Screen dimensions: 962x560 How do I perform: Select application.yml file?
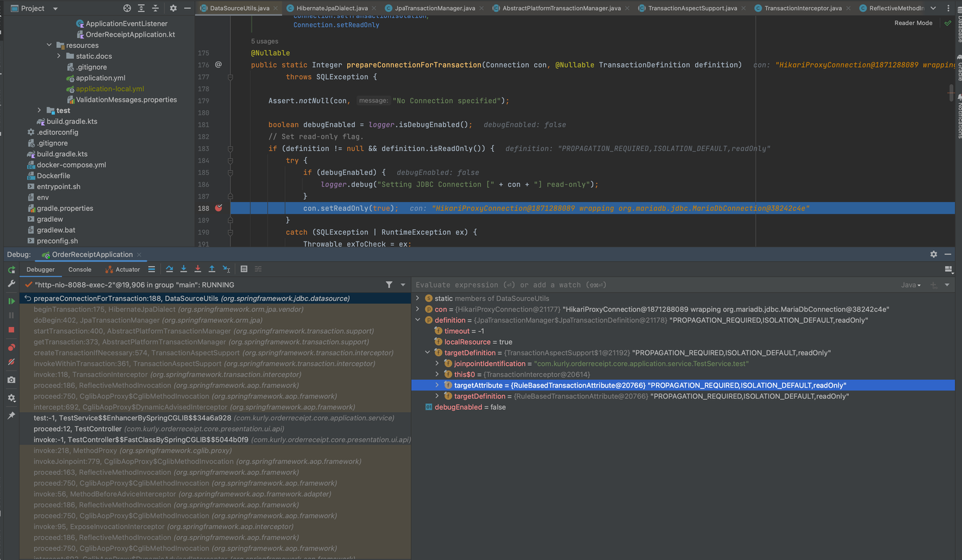[x=100, y=78]
